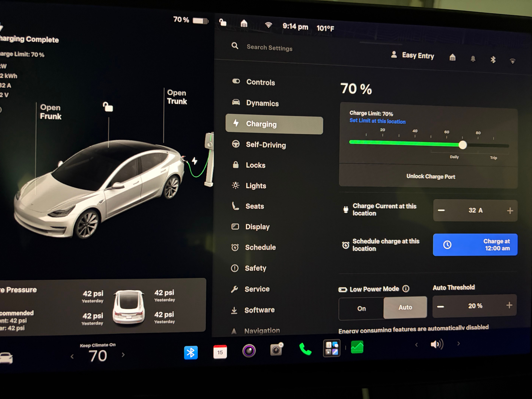
Task: Set Low Power Mode to Auto
Action: [405, 307]
